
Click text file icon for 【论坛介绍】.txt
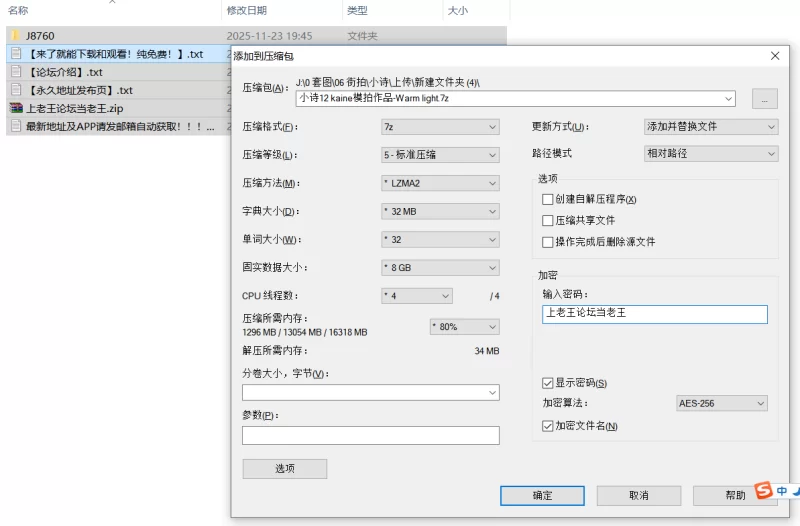pos(16,72)
